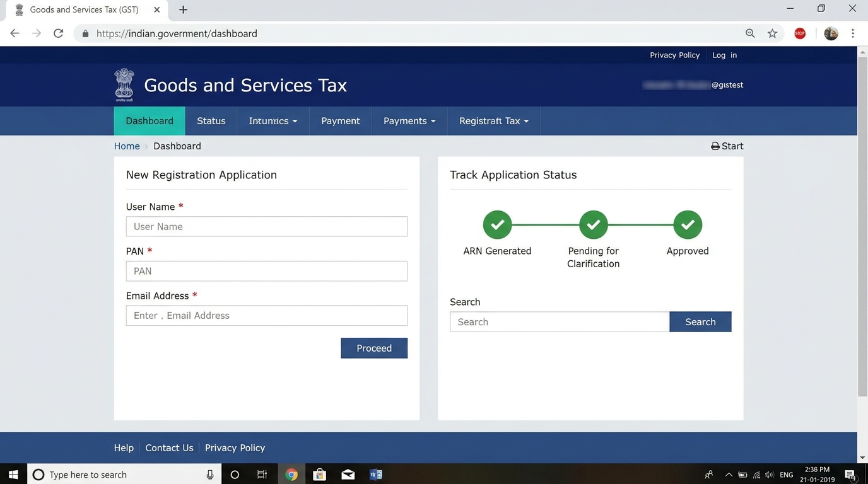Open the Chrome profile avatar
This screenshot has height=484, width=868.
pos(831,33)
